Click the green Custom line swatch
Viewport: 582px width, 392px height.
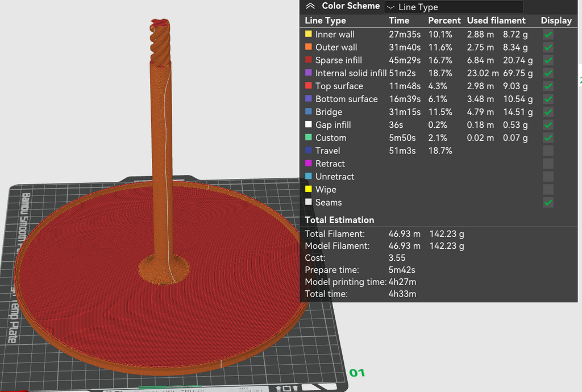pos(309,137)
